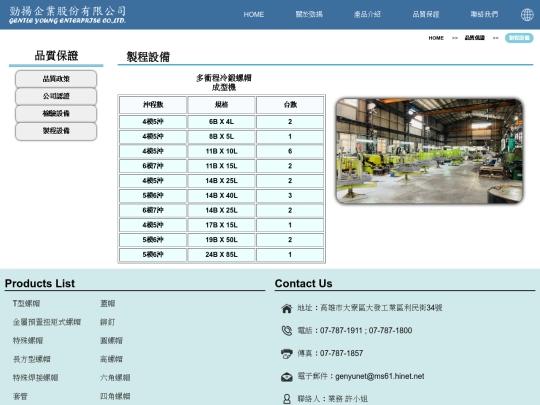The height and width of the screenshot is (405, 540).
Task: Select 公司認證 in the left sidebar
Action: click(x=56, y=96)
